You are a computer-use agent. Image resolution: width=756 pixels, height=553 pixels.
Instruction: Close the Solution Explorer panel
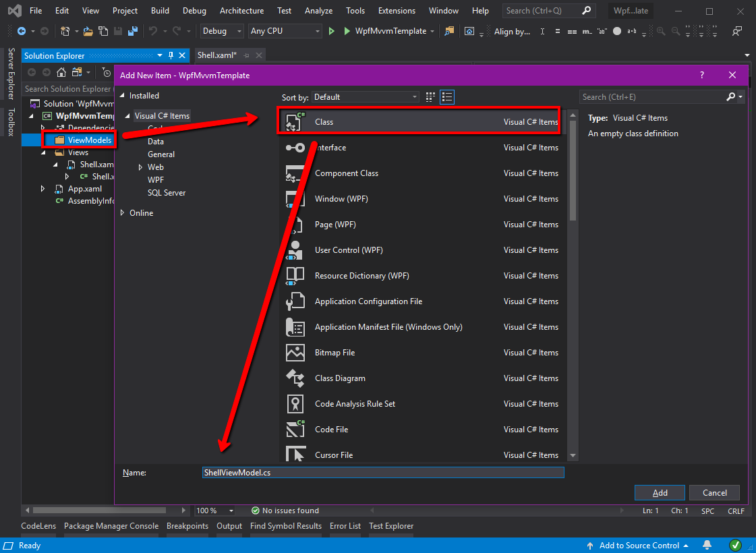pyautogui.click(x=182, y=55)
